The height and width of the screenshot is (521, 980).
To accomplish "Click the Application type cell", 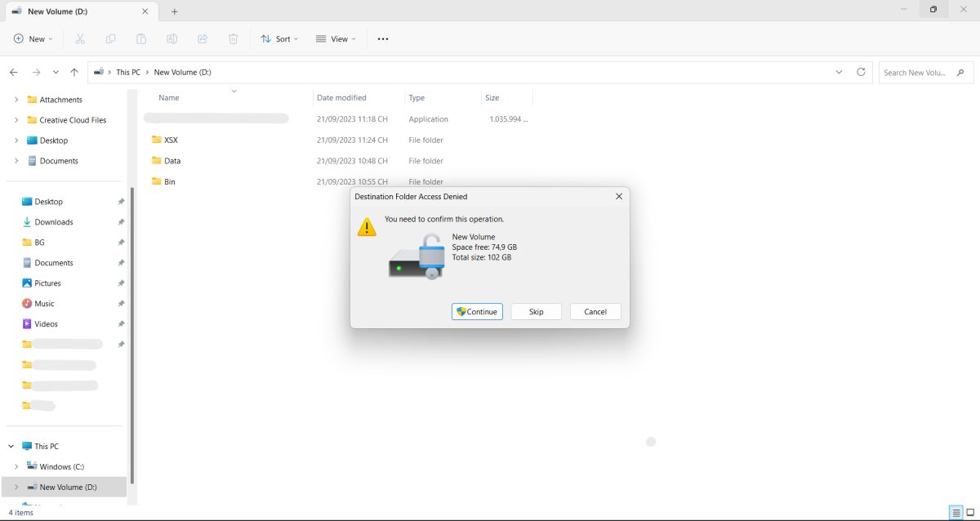I will click(x=429, y=119).
